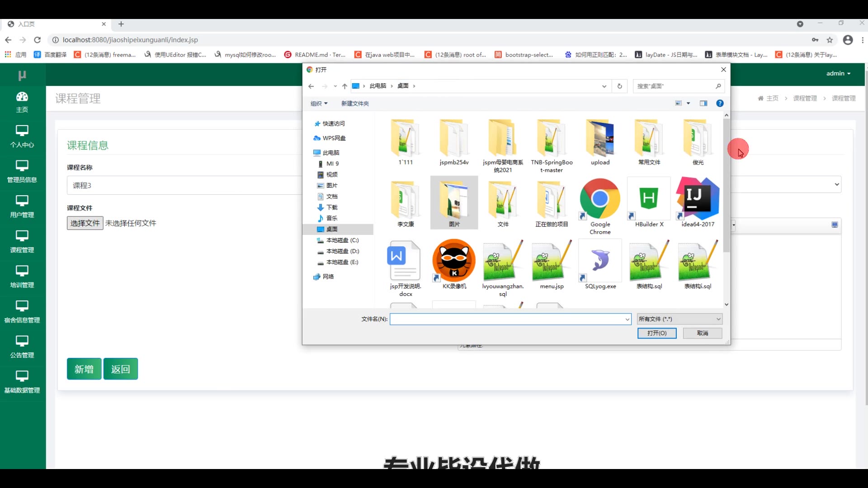868x488 pixels.
Task: Click the 打开(O) button
Action: [x=657, y=333]
